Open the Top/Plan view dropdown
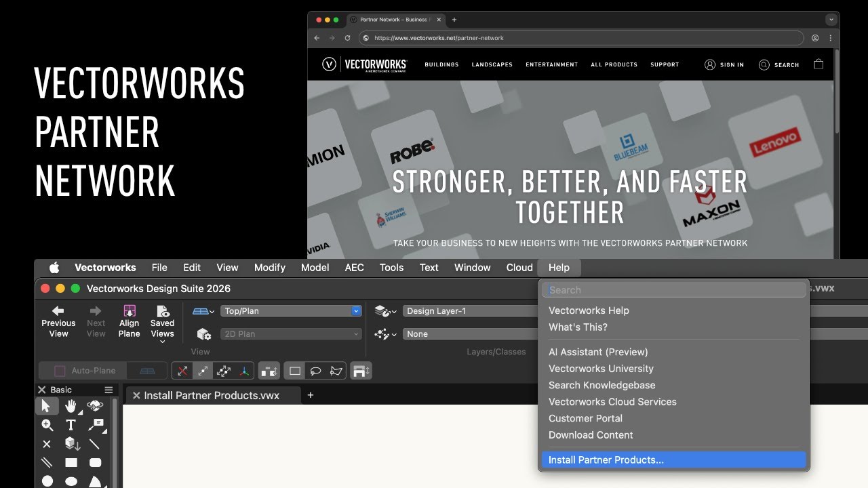The image size is (868, 488). point(291,311)
